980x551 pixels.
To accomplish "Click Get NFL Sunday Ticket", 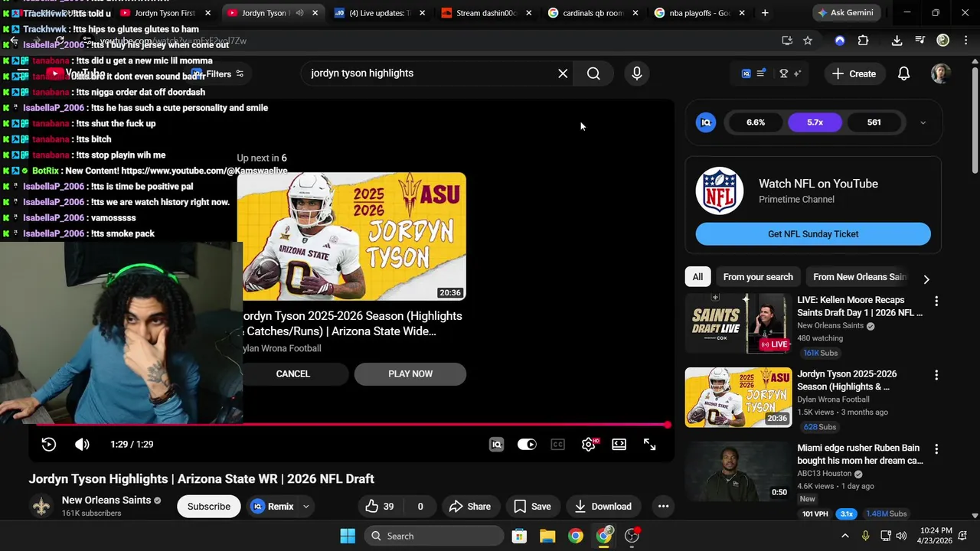I will point(813,234).
